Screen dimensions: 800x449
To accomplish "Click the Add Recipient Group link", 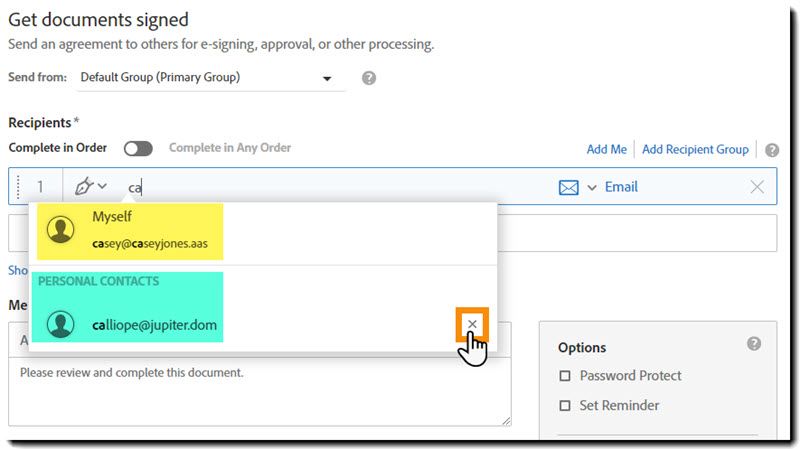I will click(695, 150).
